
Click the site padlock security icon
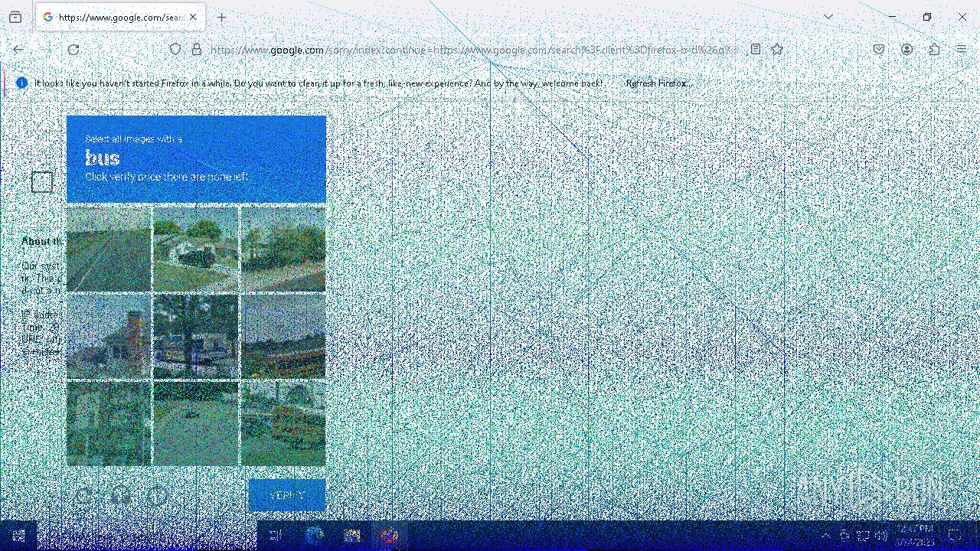[197, 49]
